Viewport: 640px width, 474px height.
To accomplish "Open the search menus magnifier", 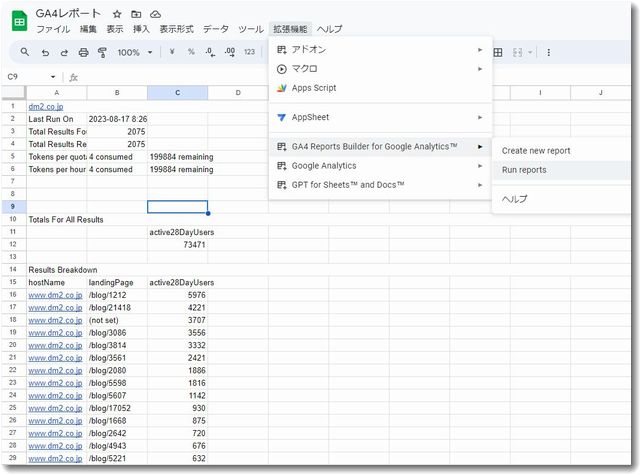I will (25, 52).
